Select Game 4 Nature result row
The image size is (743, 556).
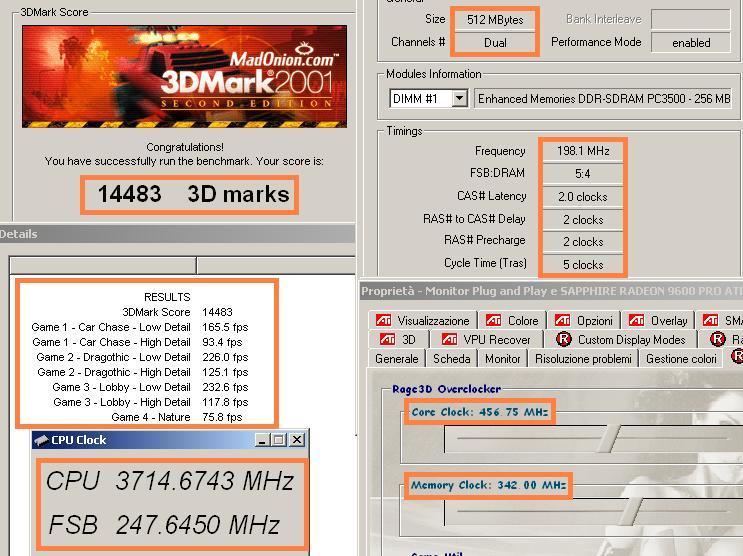pyautogui.click(x=177, y=418)
